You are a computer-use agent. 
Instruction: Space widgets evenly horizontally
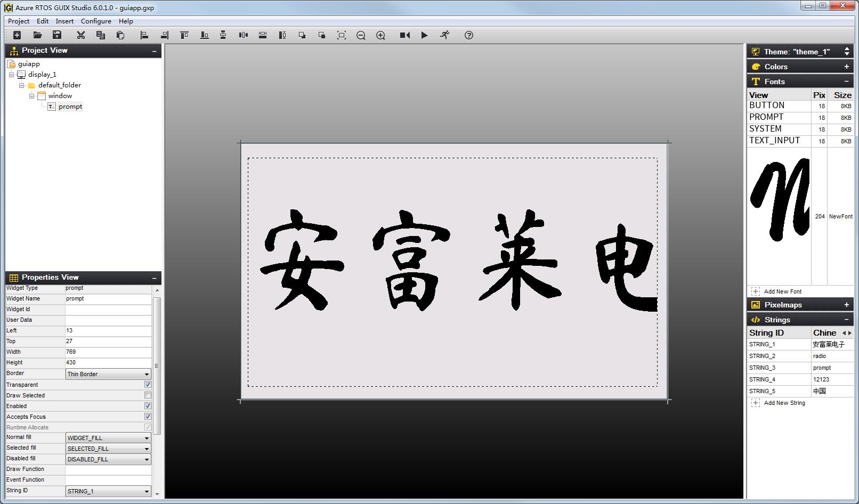244,35
